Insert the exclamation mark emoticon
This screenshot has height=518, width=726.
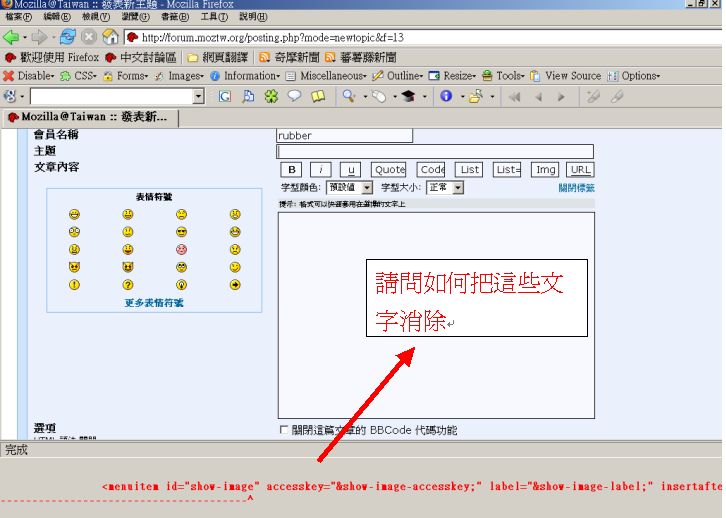(74, 284)
